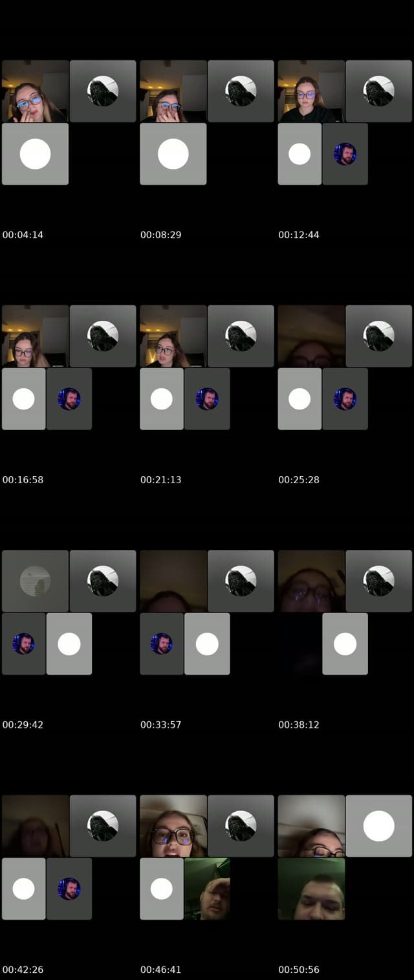Click the 00:21:13 timestamp label
Viewport: 414px width, 980px height.
pyautogui.click(x=160, y=480)
